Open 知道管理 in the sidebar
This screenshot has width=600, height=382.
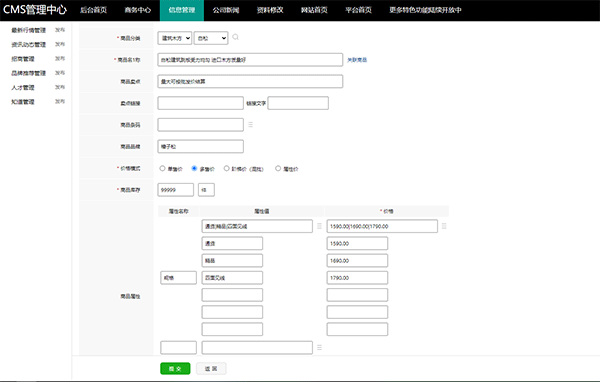click(23, 102)
